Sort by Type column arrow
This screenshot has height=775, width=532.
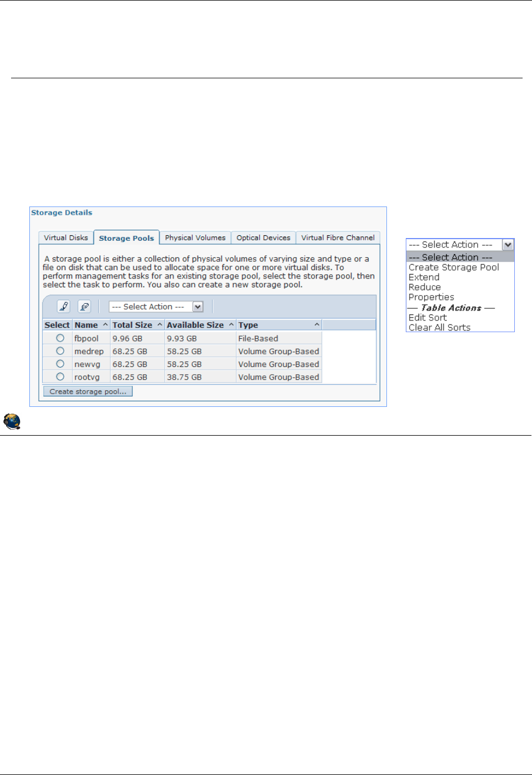[x=317, y=325]
